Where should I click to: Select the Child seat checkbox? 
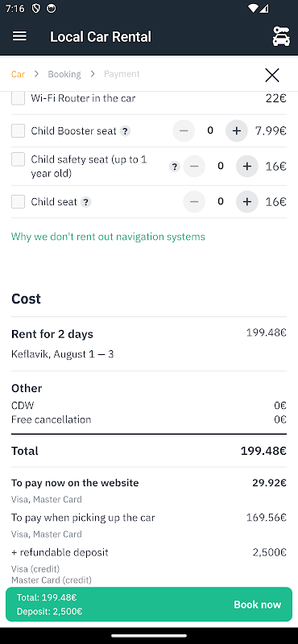[x=18, y=202]
